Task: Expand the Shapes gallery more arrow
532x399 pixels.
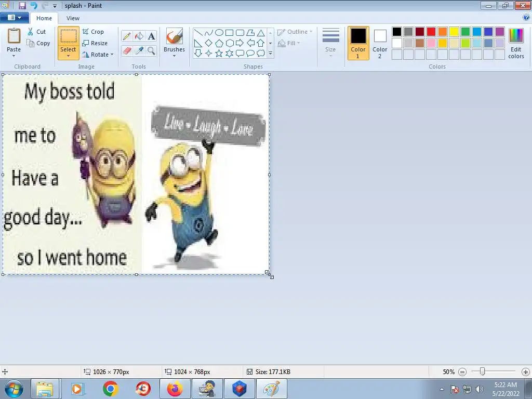Action: click(x=270, y=54)
